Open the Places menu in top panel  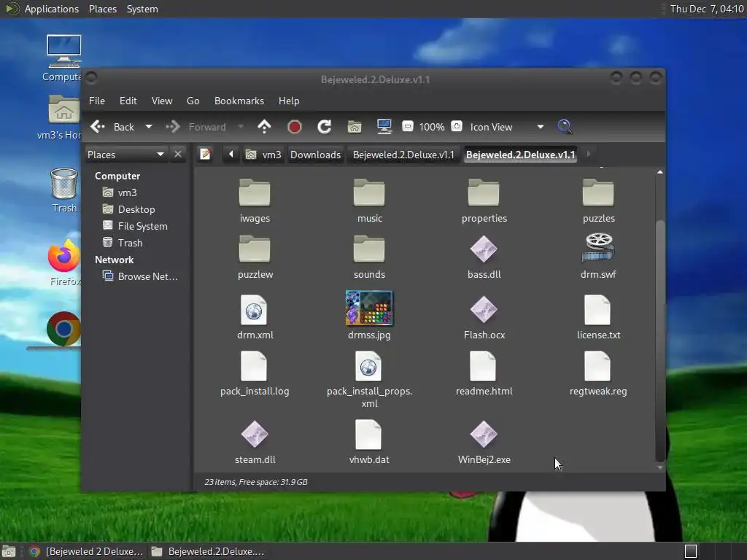[x=103, y=9]
